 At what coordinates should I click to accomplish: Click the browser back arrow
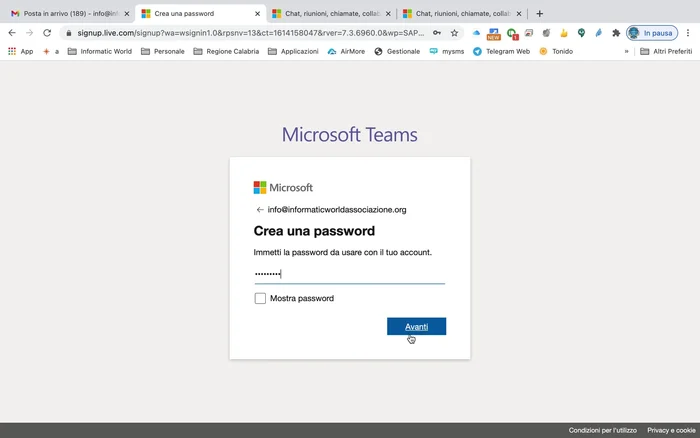[12, 33]
